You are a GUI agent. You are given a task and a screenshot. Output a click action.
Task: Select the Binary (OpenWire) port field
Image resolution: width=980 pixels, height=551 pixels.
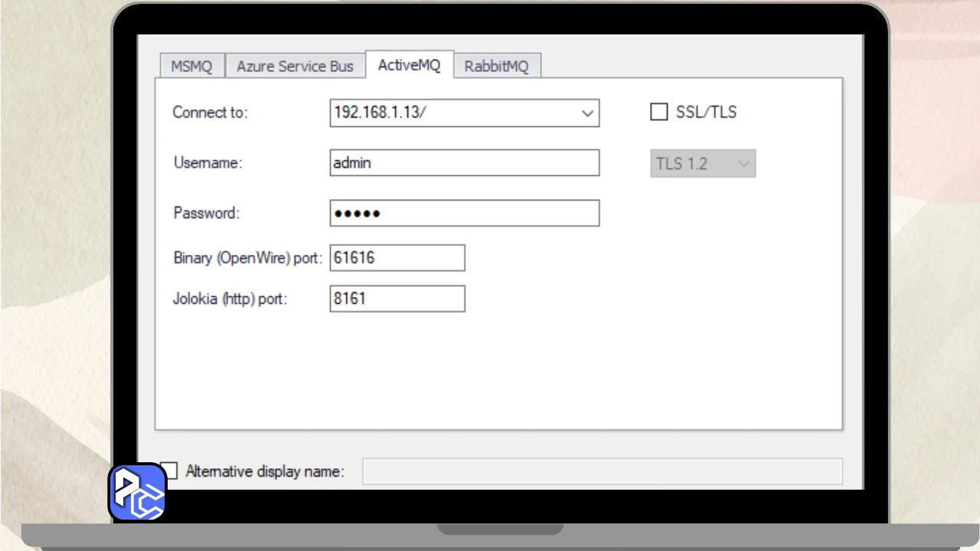coord(397,258)
